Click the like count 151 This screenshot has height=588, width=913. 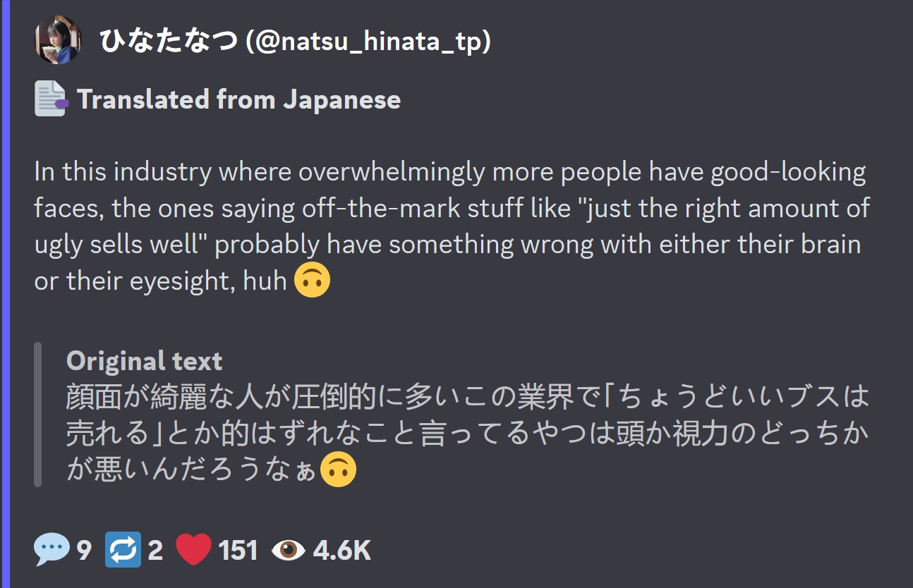[x=238, y=551]
